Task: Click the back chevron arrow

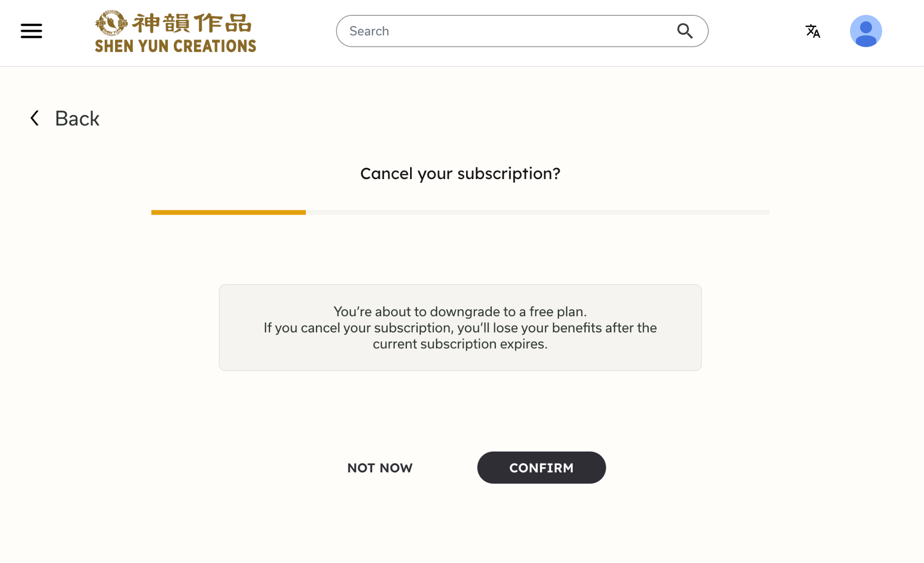Action: (35, 118)
